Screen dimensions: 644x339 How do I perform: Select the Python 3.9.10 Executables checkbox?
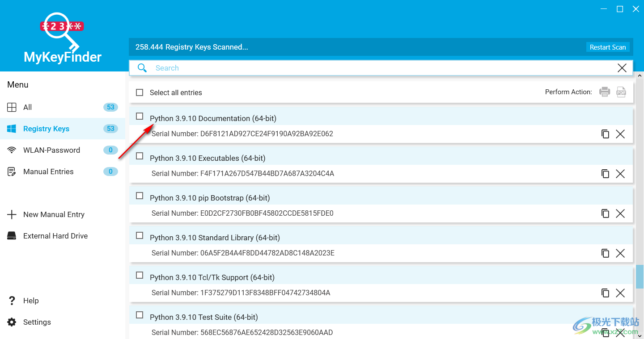click(x=140, y=156)
